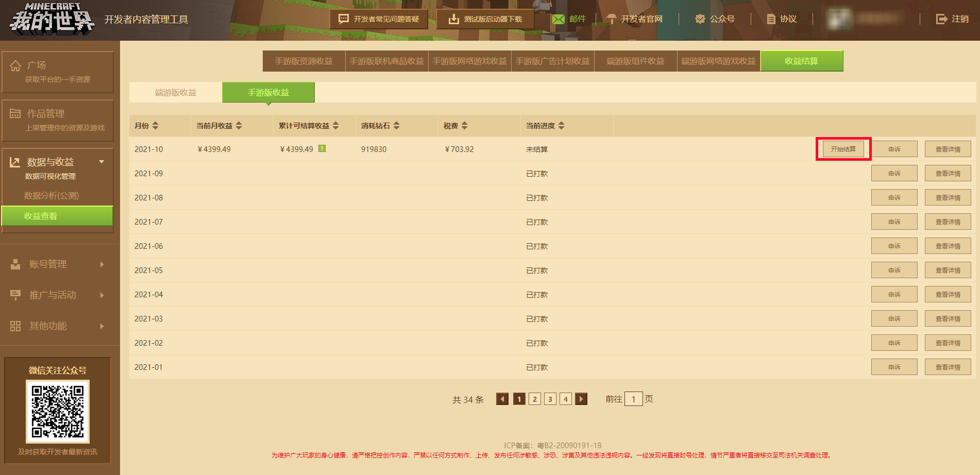Image resolution: width=980 pixels, height=475 pixels.
Task: Sort the 消耗钻石 column
Action: pyautogui.click(x=396, y=126)
